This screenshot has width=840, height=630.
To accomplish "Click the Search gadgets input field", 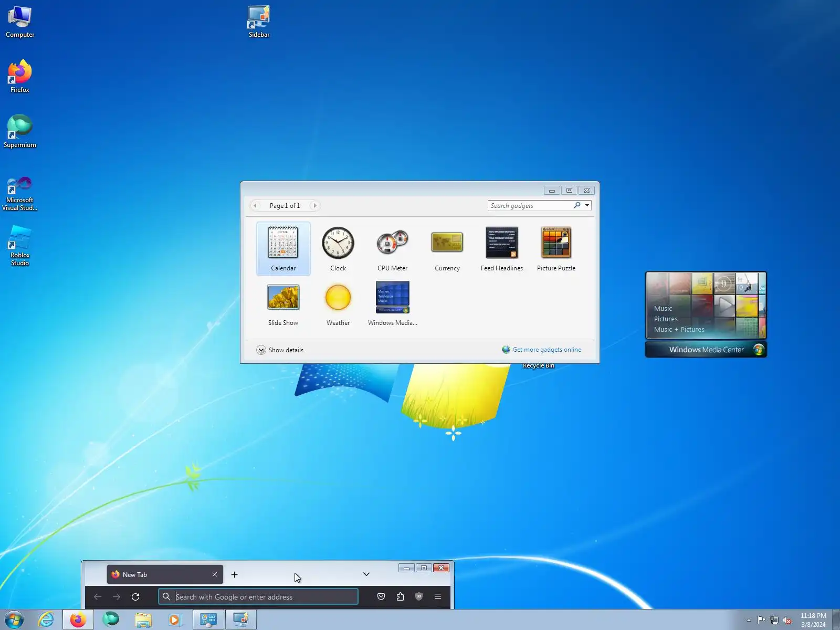I will point(530,205).
